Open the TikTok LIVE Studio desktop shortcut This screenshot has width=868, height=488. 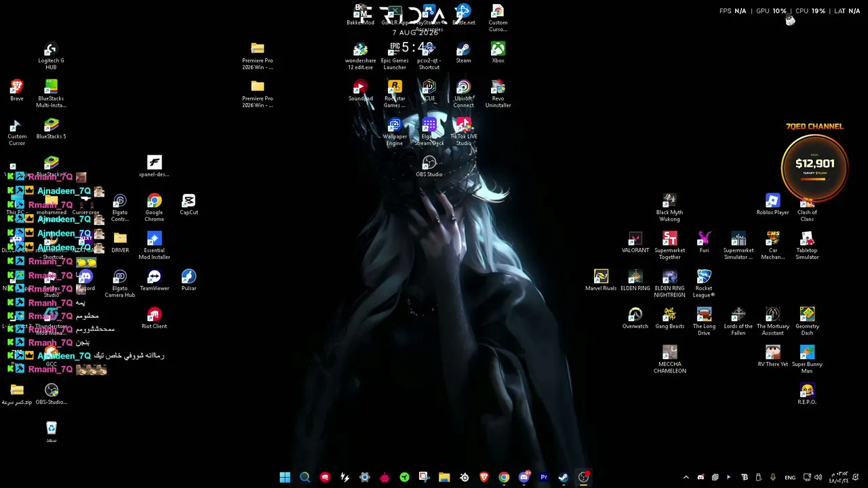[x=463, y=132]
